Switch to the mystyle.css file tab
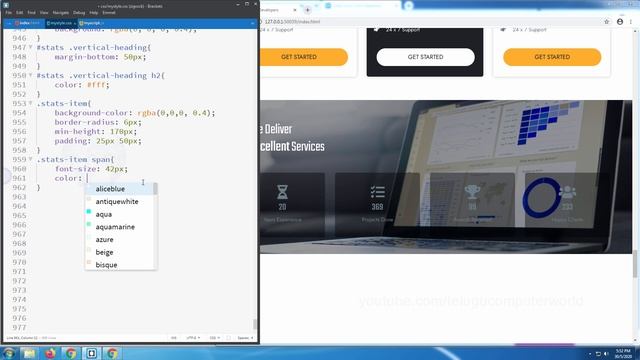Screen dimensions: 640x360 pyautogui.click(x=61, y=23)
